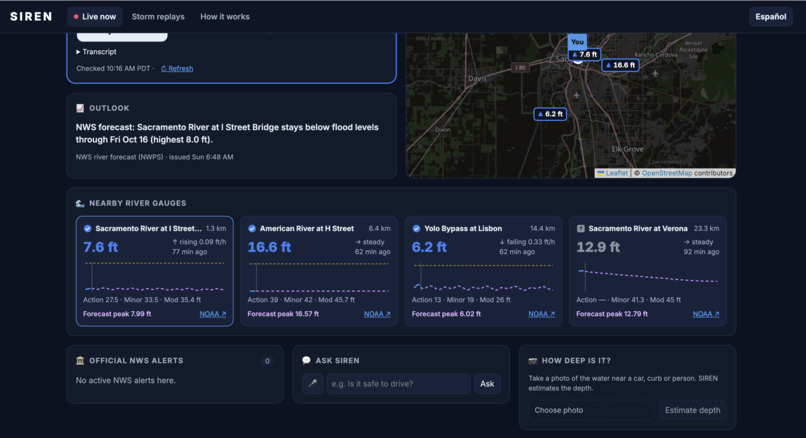Click 'No active NWS alerts here.' text

125,380
